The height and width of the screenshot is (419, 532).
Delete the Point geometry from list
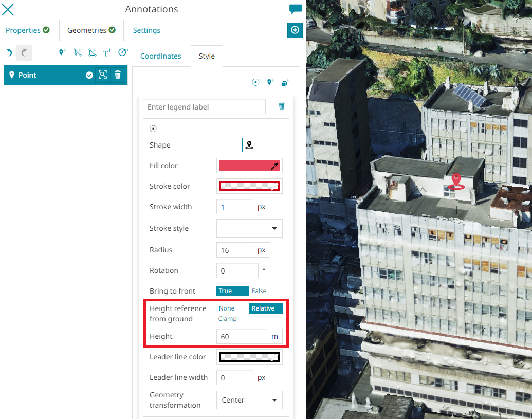coord(118,75)
